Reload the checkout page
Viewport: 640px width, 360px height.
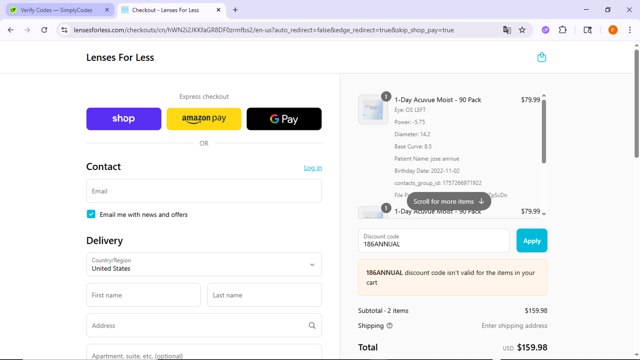click(x=44, y=30)
